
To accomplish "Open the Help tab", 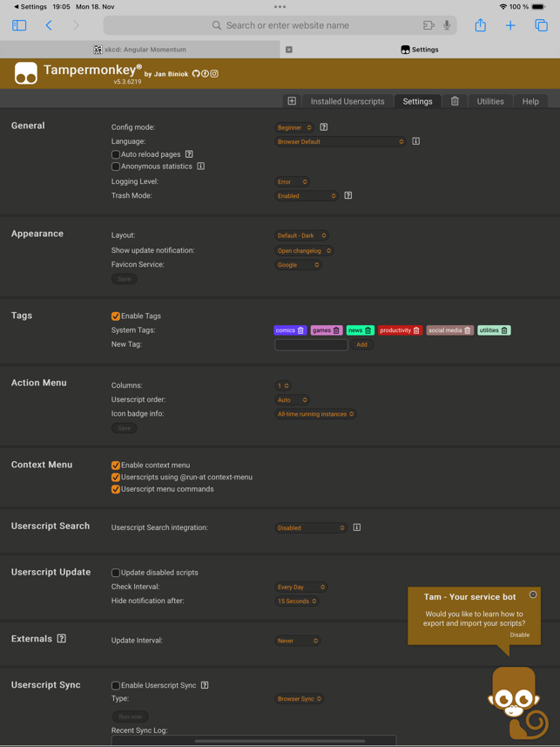I will coord(530,101).
